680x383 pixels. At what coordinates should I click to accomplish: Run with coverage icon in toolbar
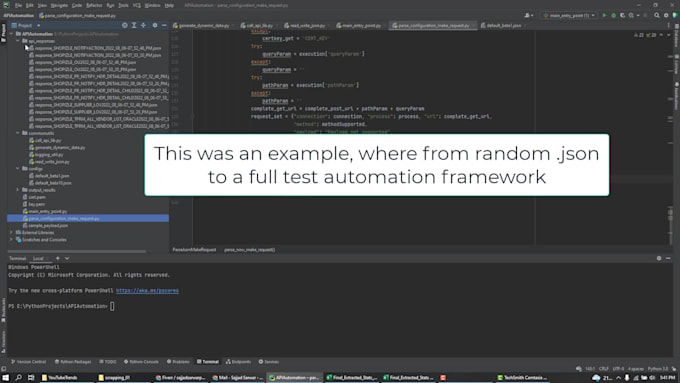(622, 15)
